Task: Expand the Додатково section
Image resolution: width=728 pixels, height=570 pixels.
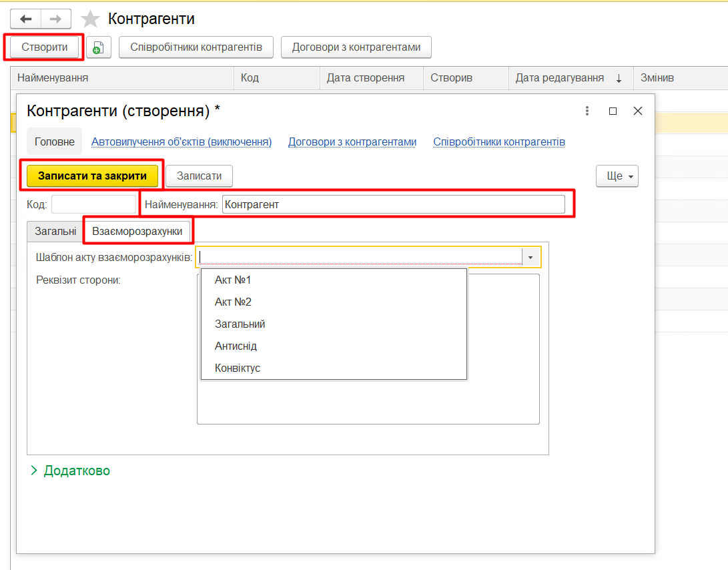Action: (x=69, y=471)
